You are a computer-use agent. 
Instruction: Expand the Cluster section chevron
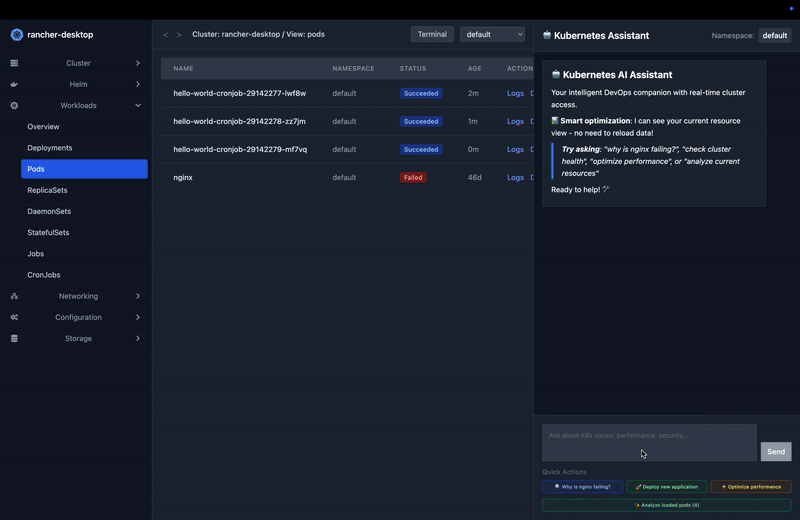[138, 63]
